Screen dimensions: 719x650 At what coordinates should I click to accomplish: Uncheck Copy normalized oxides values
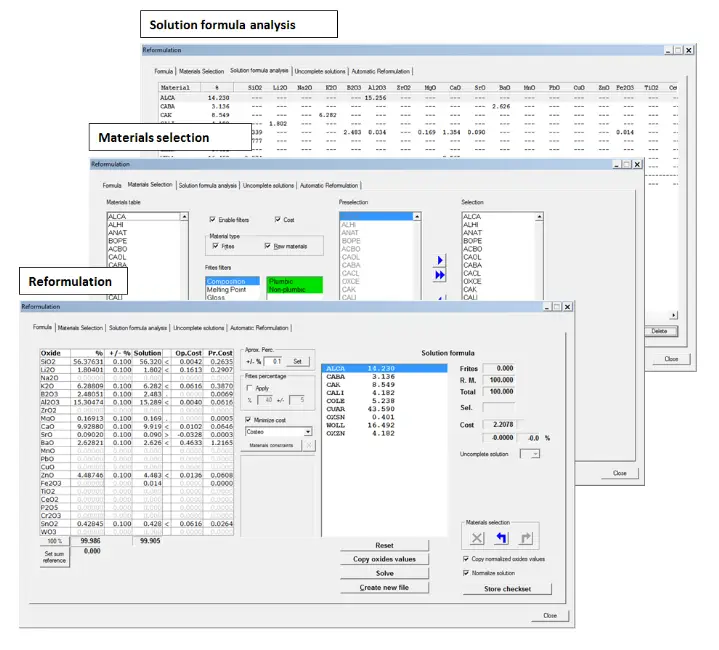pyautogui.click(x=465, y=558)
